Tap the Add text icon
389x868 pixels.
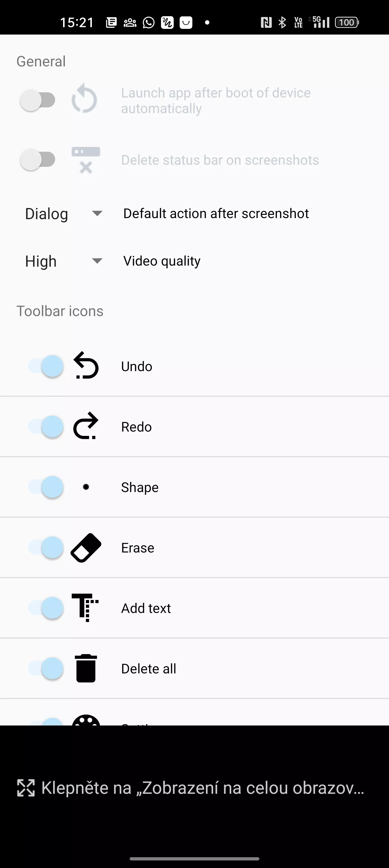coord(85,608)
